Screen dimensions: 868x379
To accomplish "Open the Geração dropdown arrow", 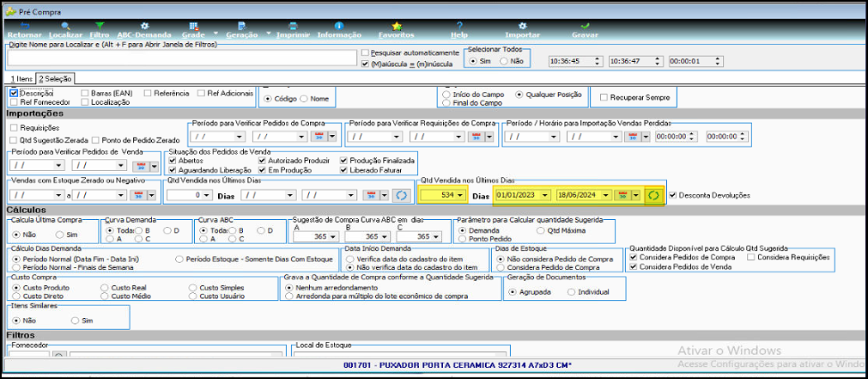I will pos(269,33).
